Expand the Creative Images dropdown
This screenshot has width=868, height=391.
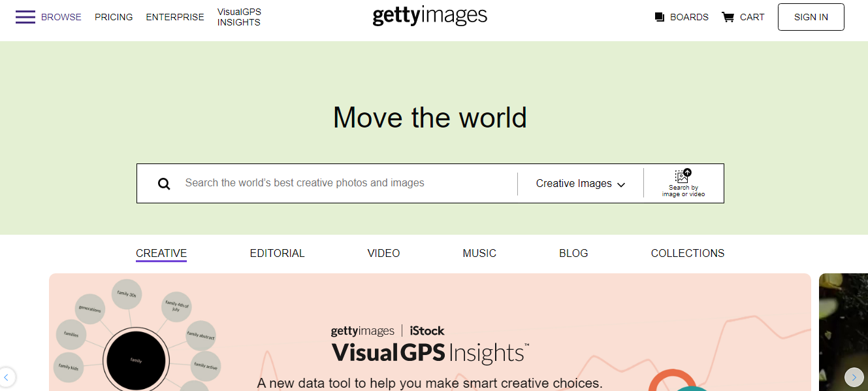581,184
